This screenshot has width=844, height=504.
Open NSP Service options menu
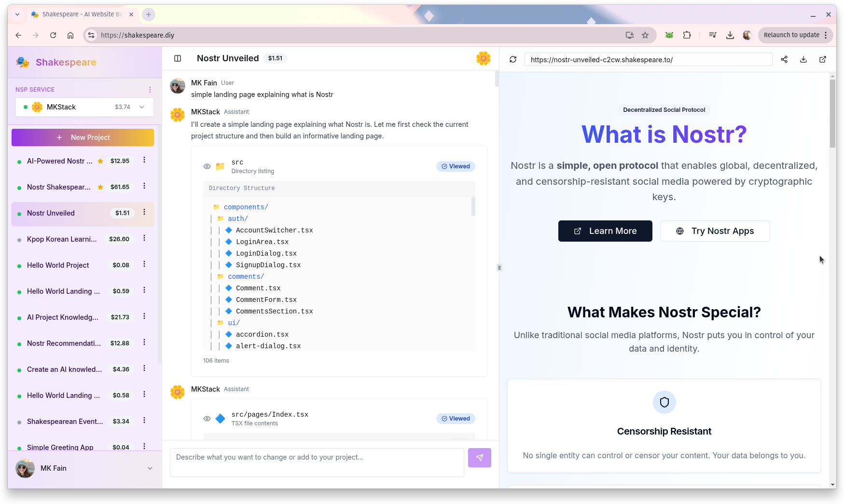click(150, 90)
